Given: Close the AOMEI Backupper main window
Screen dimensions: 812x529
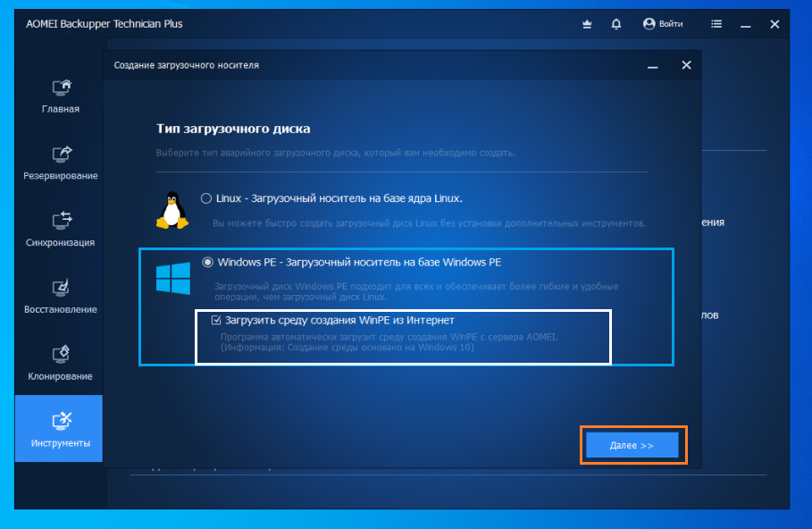Looking at the screenshot, I should point(774,24).
